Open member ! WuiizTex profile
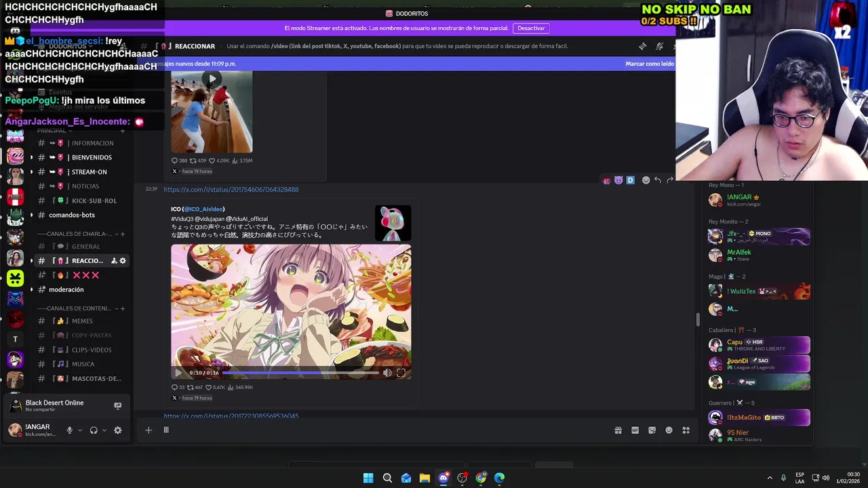Viewport: 868px width, 488px height. pyautogui.click(x=759, y=291)
